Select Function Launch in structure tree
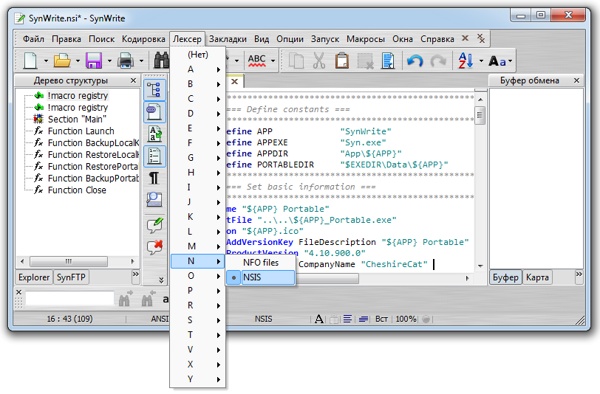This screenshot has width=600, height=394. [x=81, y=131]
